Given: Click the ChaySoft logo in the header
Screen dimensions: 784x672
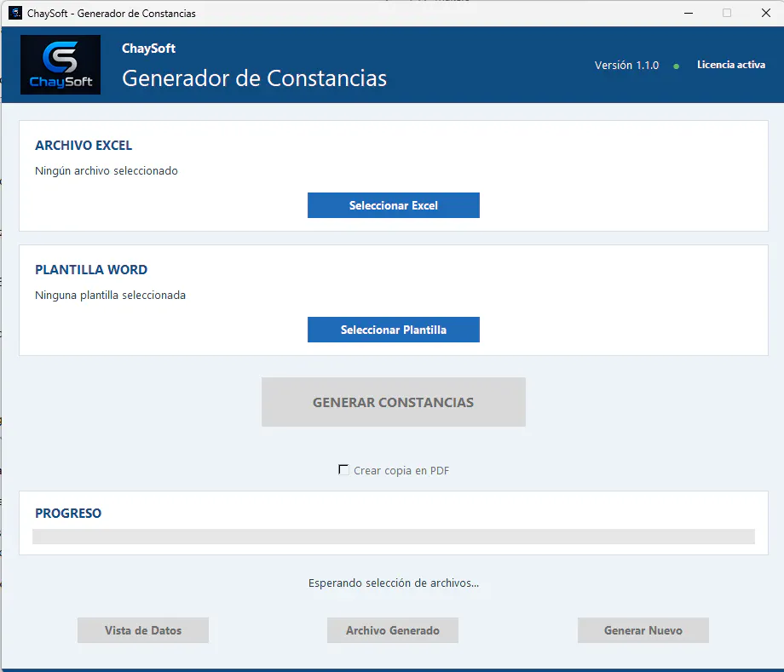Looking at the screenshot, I should [x=61, y=65].
